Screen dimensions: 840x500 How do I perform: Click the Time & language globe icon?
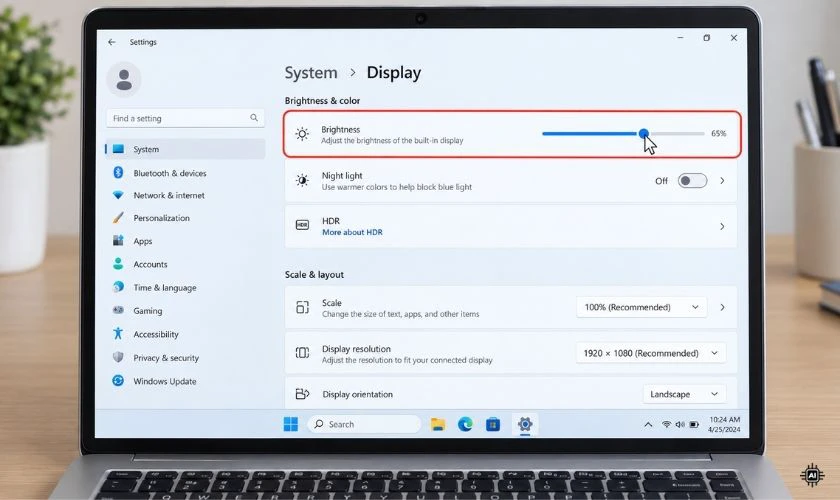pyautogui.click(x=118, y=287)
